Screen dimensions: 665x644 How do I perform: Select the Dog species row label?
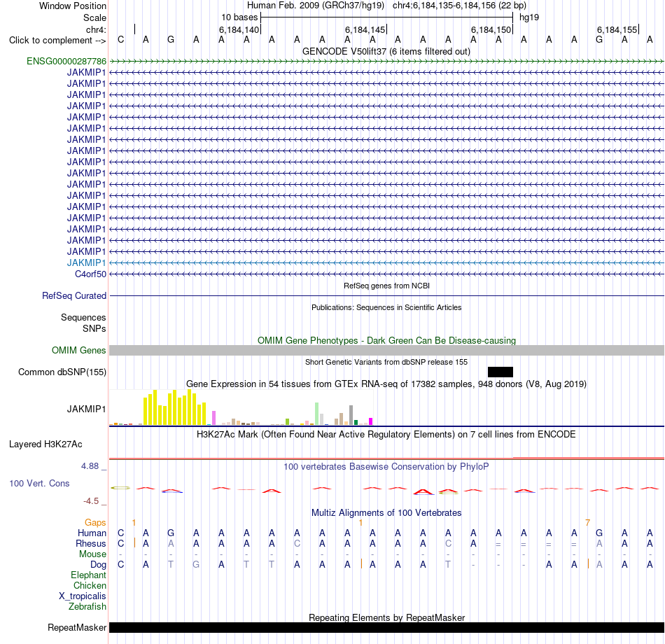[x=98, y=565]
